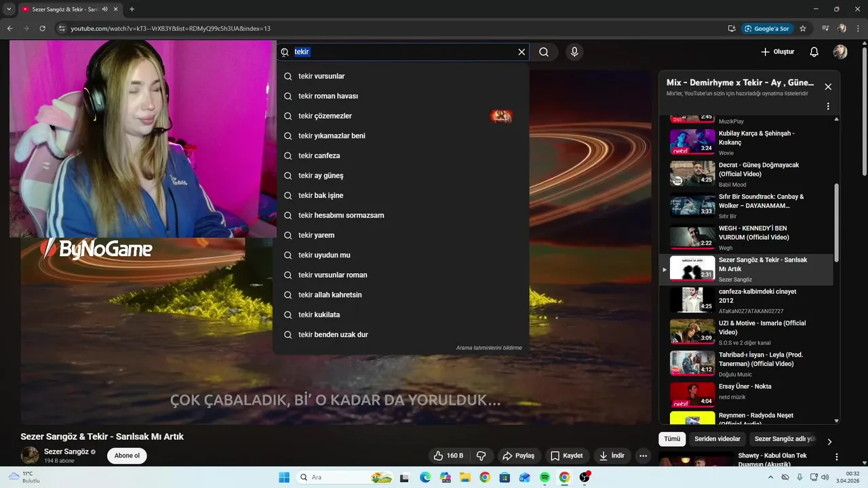Screen dimensions: 868x488
Task: Play "UZI & Motive - Ismarla" from playlist
Action: [x=746, y=332]
